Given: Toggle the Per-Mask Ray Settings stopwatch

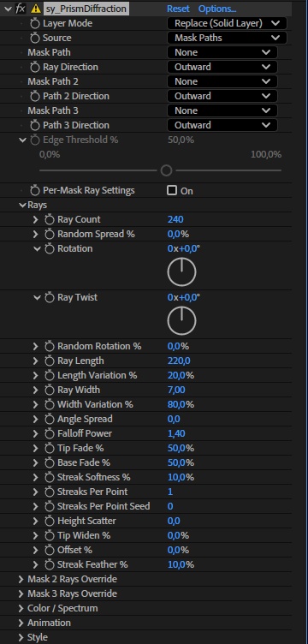Looking at the screenshot, I should 35,191.
